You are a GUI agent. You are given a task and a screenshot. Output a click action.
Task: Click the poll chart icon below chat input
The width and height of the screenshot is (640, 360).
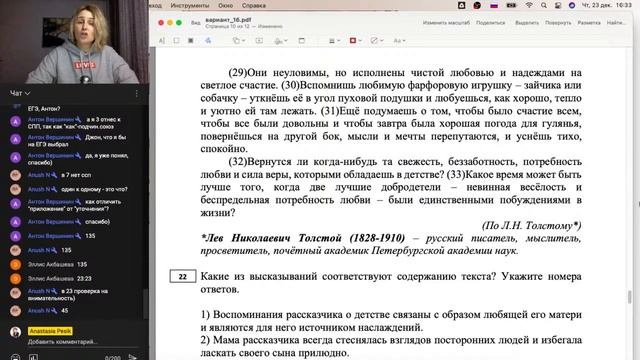point(33,358)
